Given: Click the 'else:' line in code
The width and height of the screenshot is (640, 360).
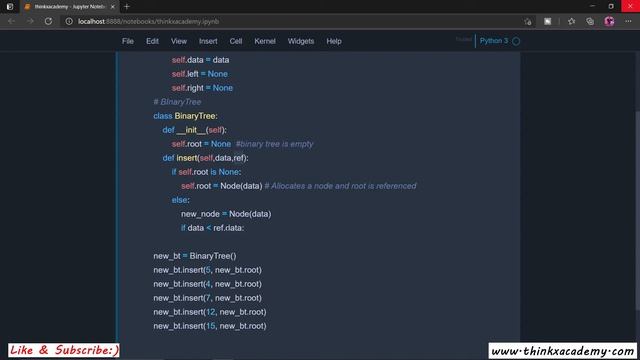Looking at the screenshot, I should tap(180, 200).
